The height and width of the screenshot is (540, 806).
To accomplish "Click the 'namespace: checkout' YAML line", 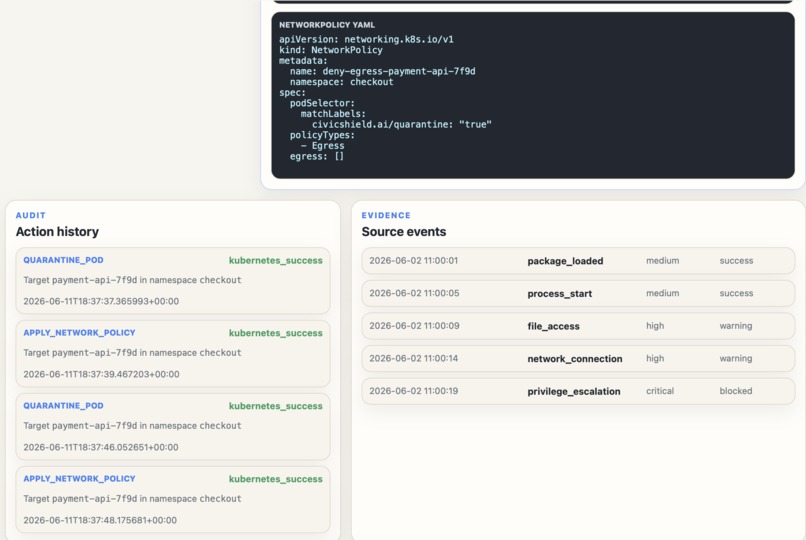I will click(341, 82).
